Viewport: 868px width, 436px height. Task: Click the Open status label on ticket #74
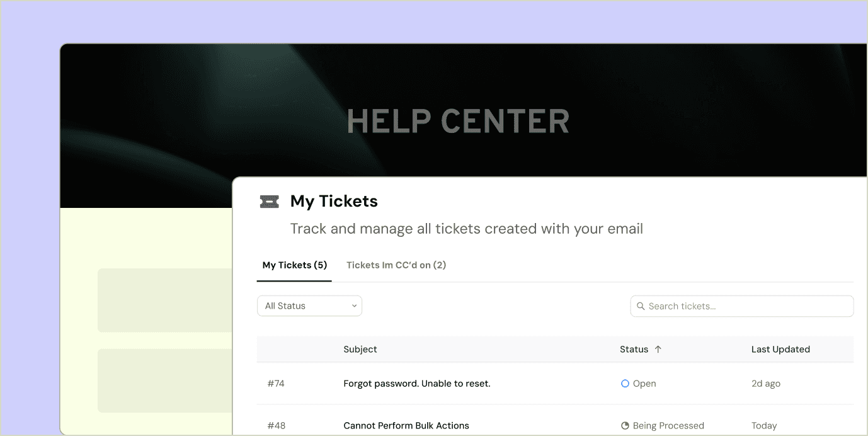(645, 383)
